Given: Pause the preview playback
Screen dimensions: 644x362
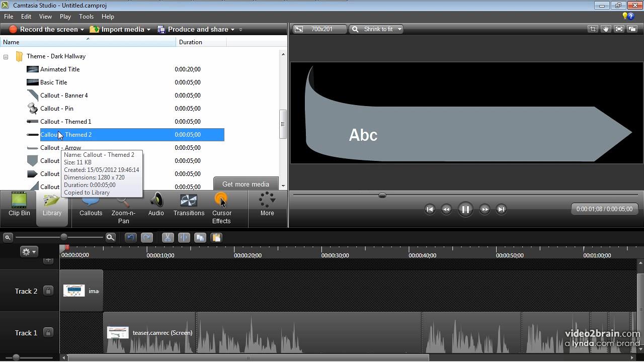Looking at the screenshot, I should click(465, 209).
